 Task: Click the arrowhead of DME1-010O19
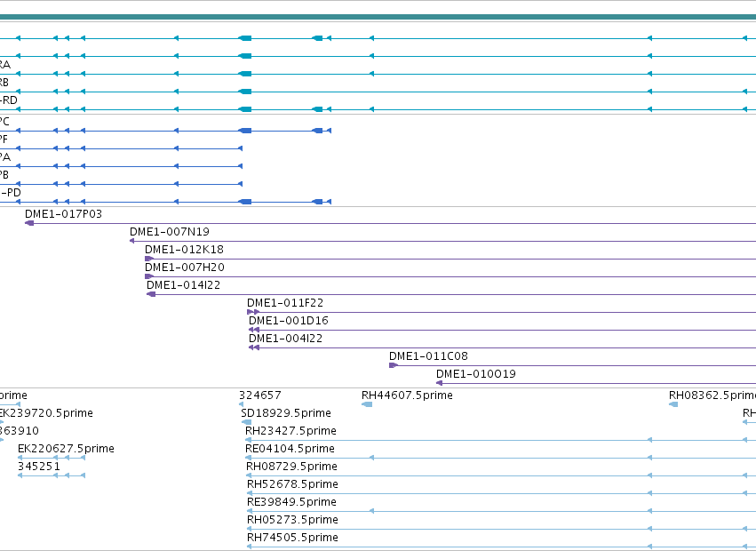(x=439, y=383)
